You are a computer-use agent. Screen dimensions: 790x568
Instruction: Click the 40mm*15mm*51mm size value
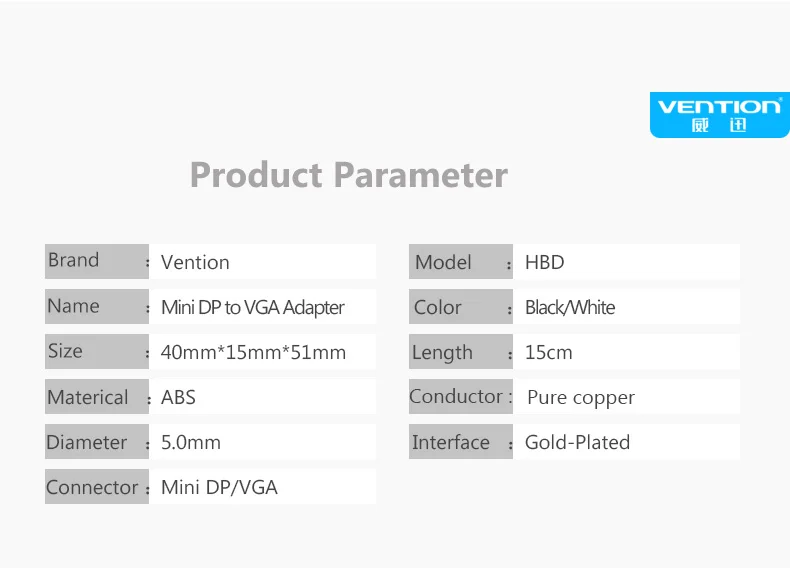[x=253, y=352]
